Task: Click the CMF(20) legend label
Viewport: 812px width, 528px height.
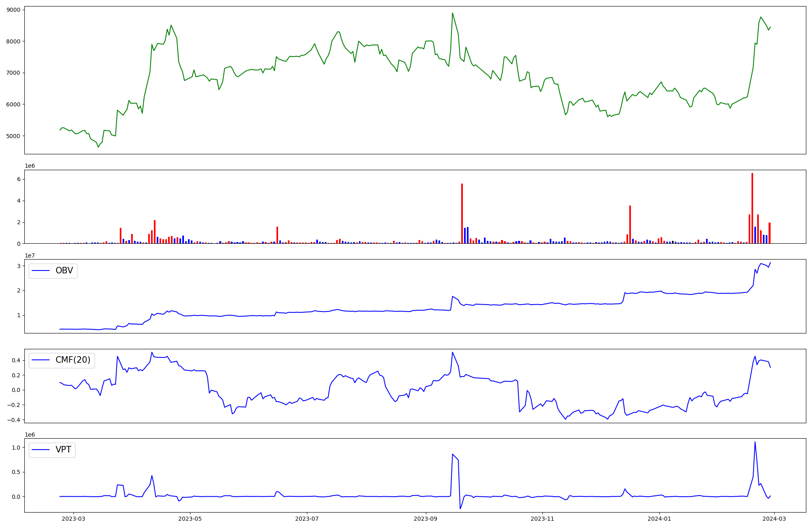Action: (73, 360)
